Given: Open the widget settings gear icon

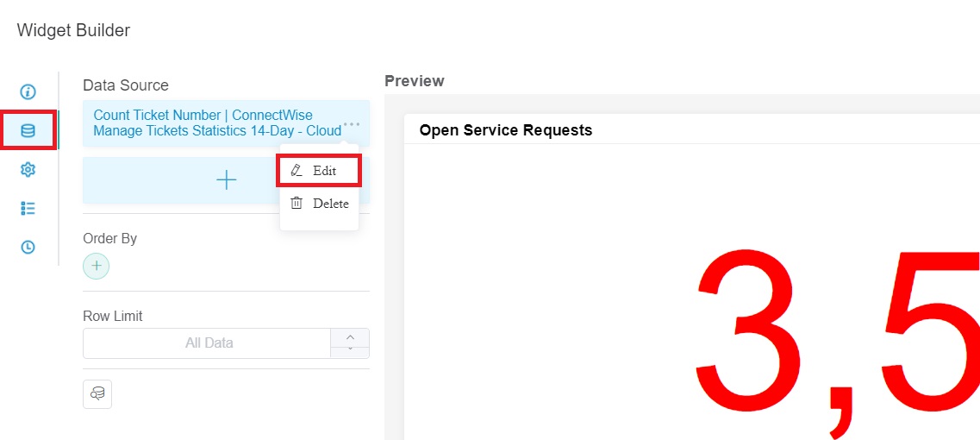Looking at the screenshot, I should point(28,170).
